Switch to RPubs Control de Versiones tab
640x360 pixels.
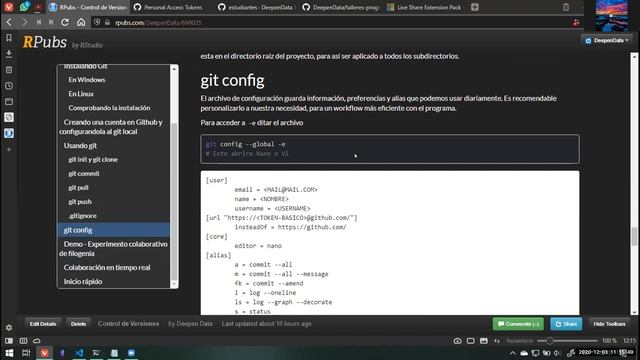click(87, 7)
